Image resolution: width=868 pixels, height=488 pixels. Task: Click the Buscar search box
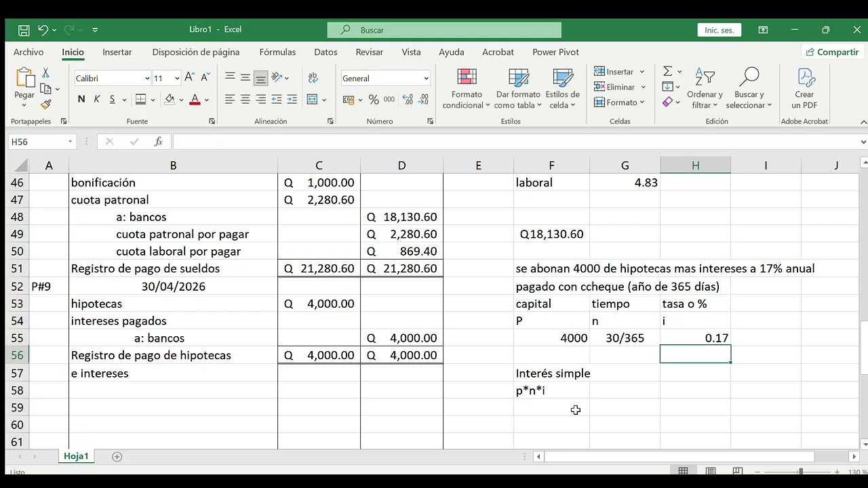click(x=444, y=30)
